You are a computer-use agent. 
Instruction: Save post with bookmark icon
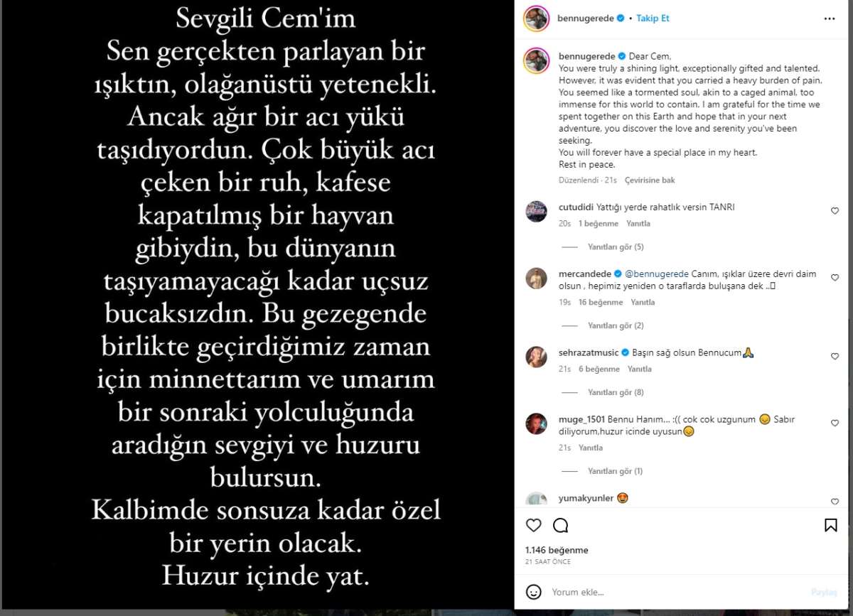(830, 525)
